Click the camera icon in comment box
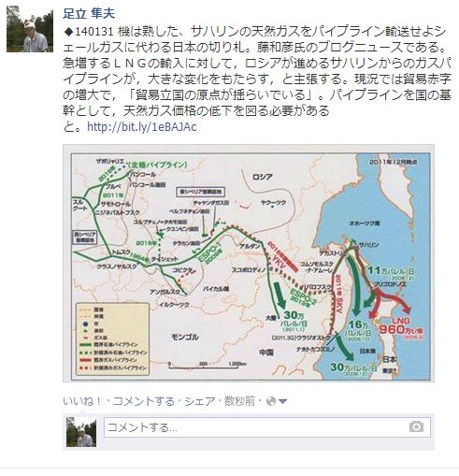 coord(416,426)
